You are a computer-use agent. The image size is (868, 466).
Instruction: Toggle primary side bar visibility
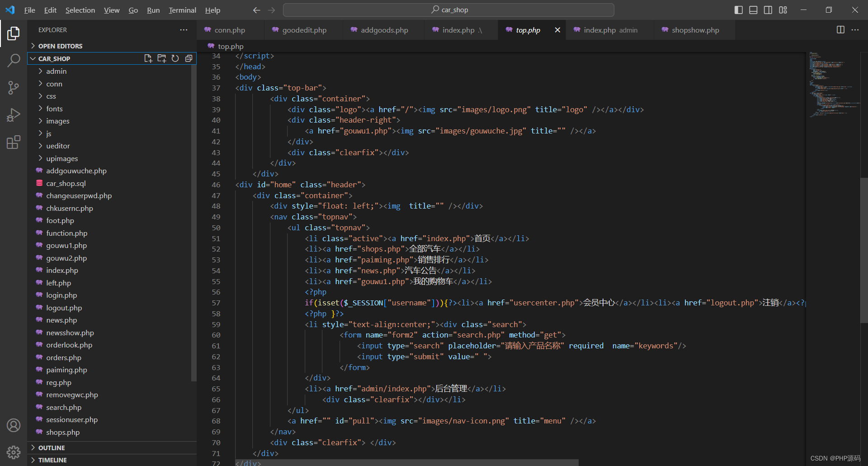[x=739, y=10]
